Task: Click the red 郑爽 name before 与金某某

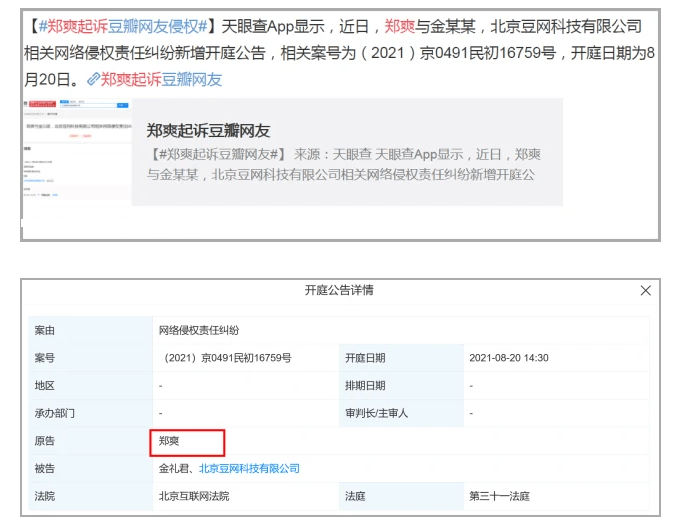Action: pyautogui.click(x=399, y=26)
